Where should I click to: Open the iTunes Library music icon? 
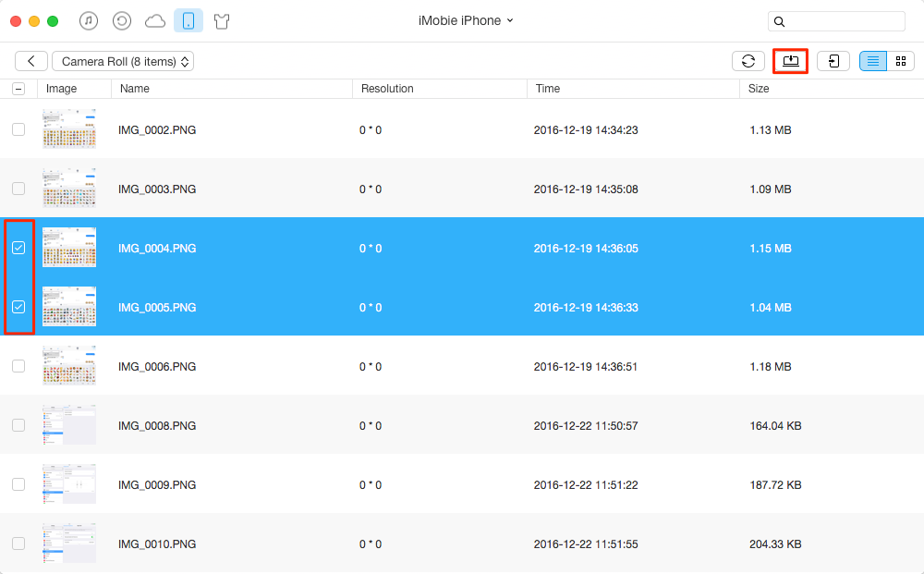89,21
